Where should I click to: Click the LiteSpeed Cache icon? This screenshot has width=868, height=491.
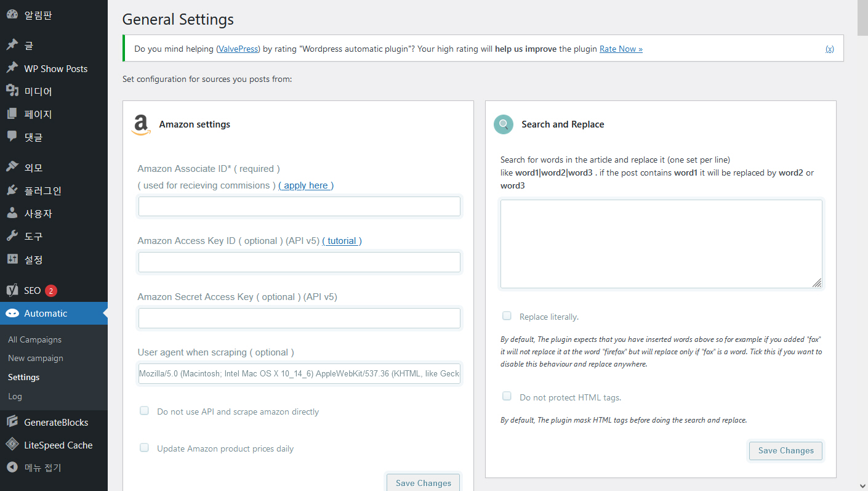(x=12, y=445)
